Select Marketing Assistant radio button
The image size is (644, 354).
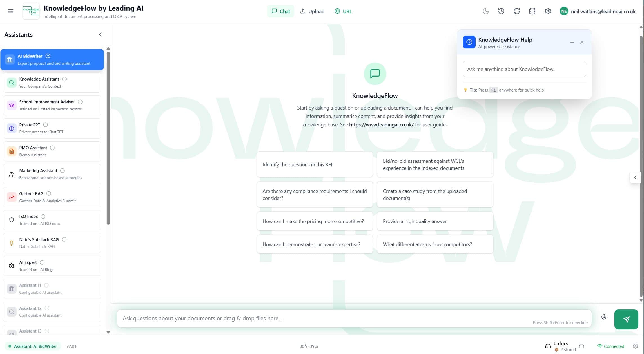point(63,171)
